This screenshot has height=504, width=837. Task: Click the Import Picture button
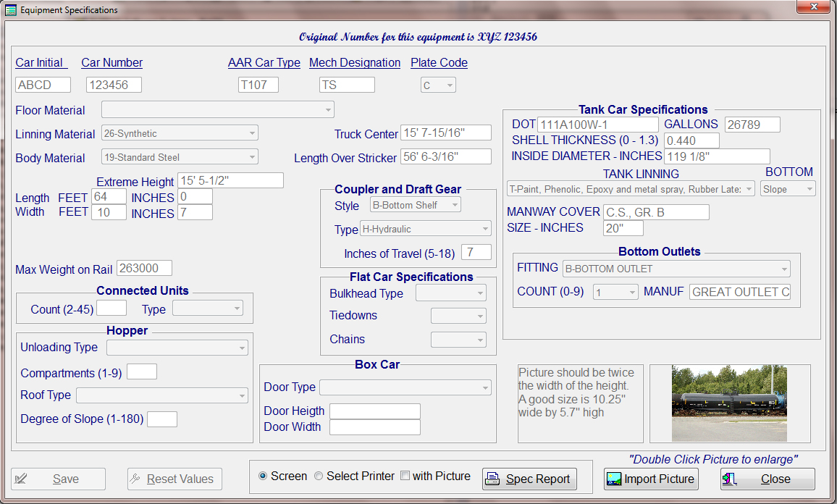[x=651, y=479]
